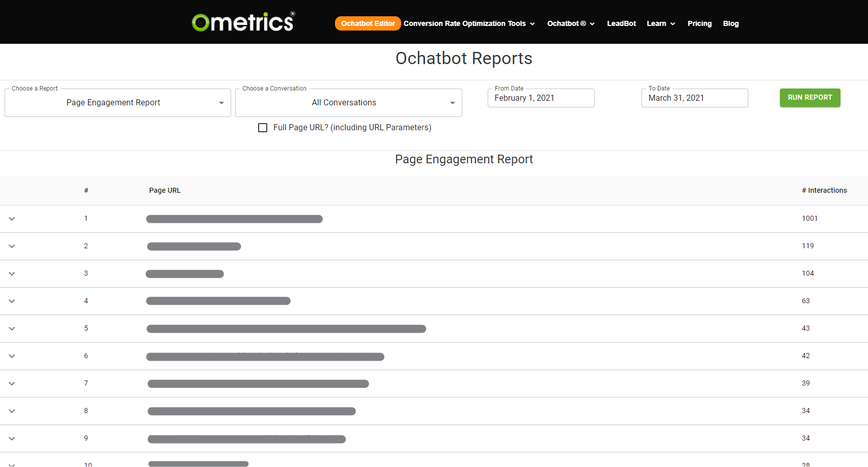Image resolution: width=868 pixels, height=467 pixels.
Task: Expand row 5 with 43 interactions
Action: click(12, 329)
